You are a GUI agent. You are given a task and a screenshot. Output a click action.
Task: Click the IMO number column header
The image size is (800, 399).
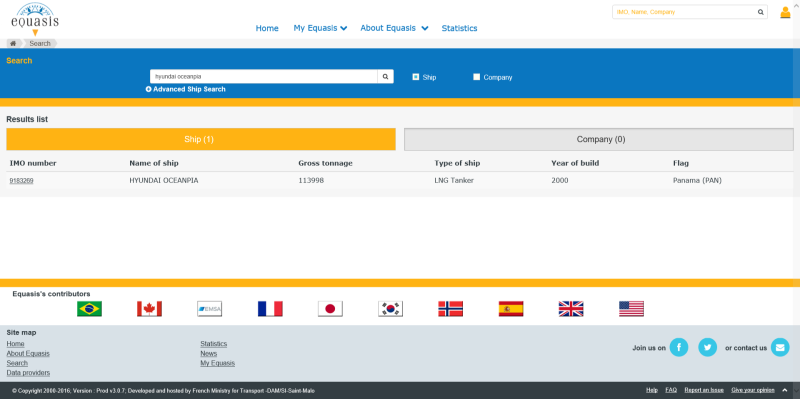click(33, 163)
